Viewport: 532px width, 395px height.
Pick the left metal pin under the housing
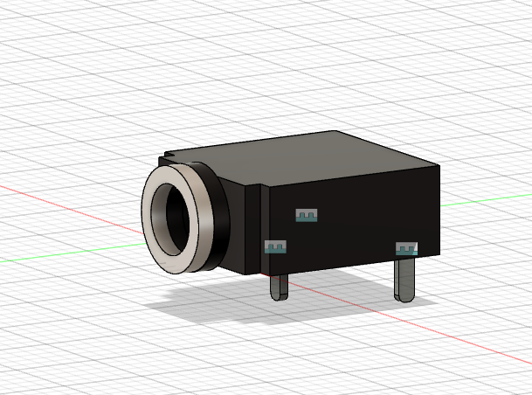coord(279,288)
